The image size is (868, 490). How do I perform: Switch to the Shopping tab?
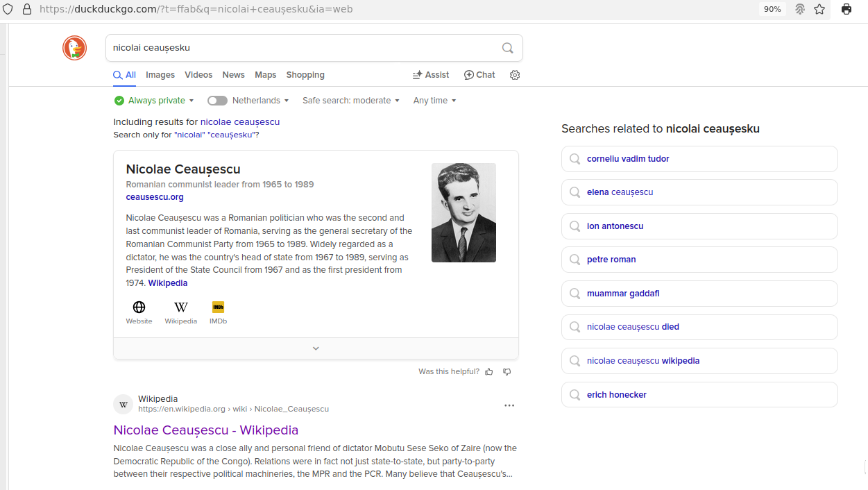coord(305,75)
